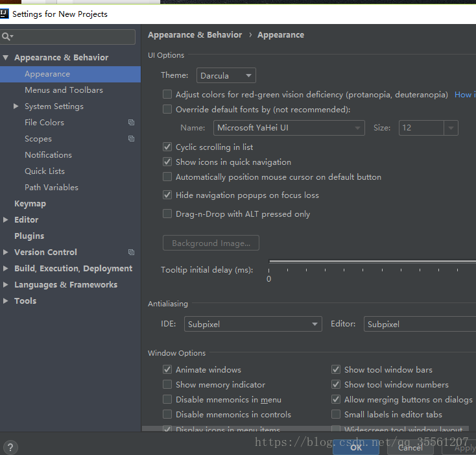Collapse the Appearance & Behavior tree node
Screen dimensions: 476x455
5,57
